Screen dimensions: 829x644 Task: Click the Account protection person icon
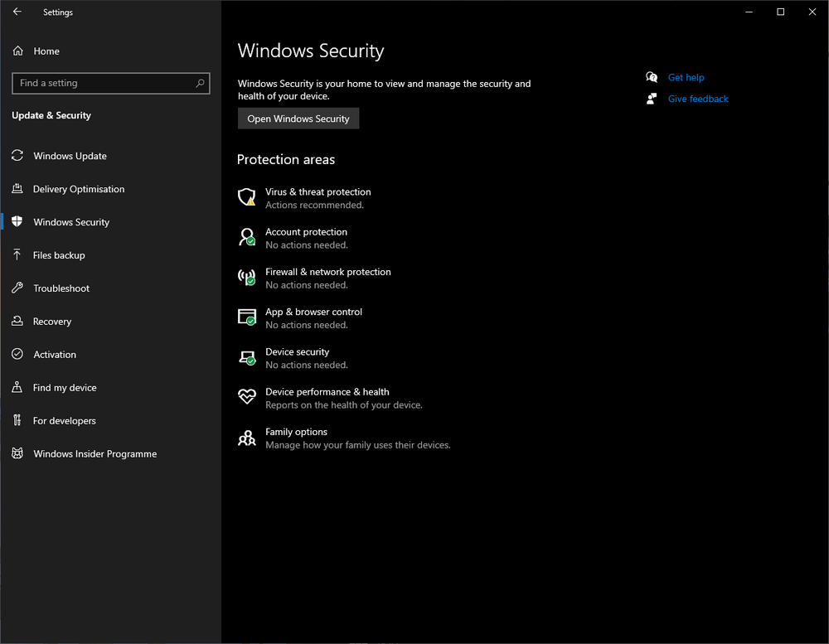247,238
